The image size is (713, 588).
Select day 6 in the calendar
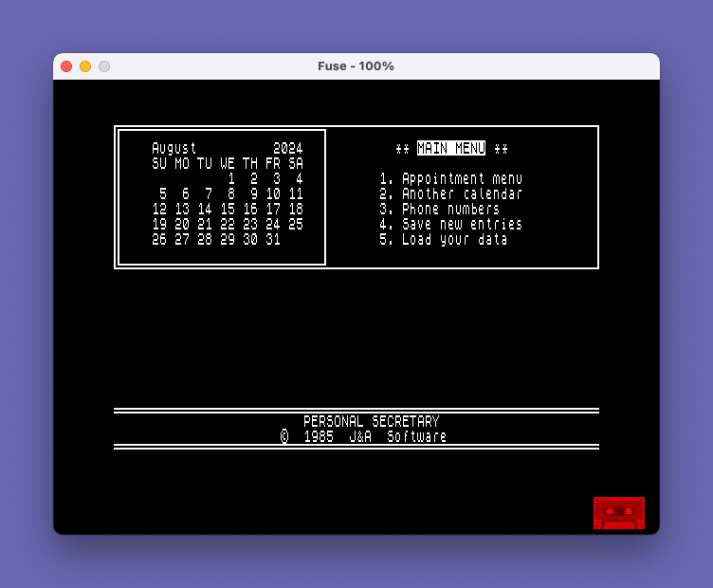[186, 194]
